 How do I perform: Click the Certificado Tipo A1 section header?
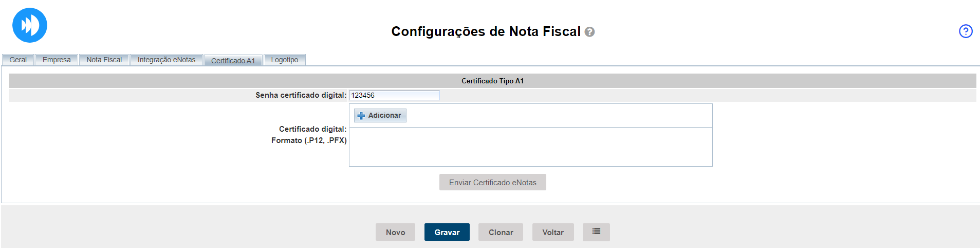(492, 81)
